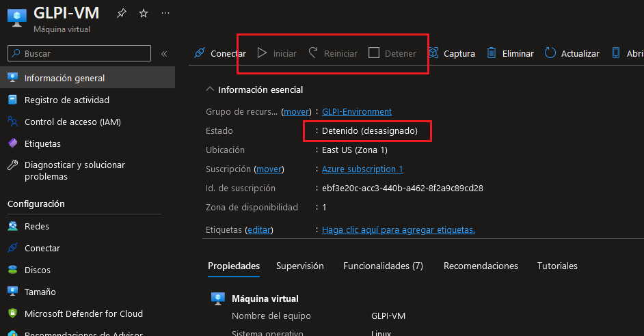Switch to the Funcionalidades (7) tab
The width and height of the screenshot is (644, 336).
coord(383,266)
